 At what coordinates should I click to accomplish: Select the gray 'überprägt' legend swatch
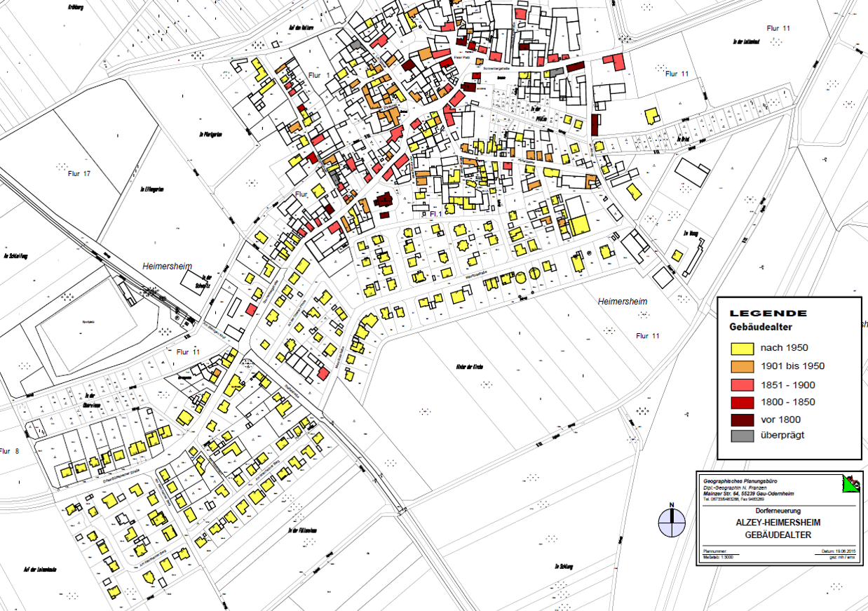tap(742, 435)
